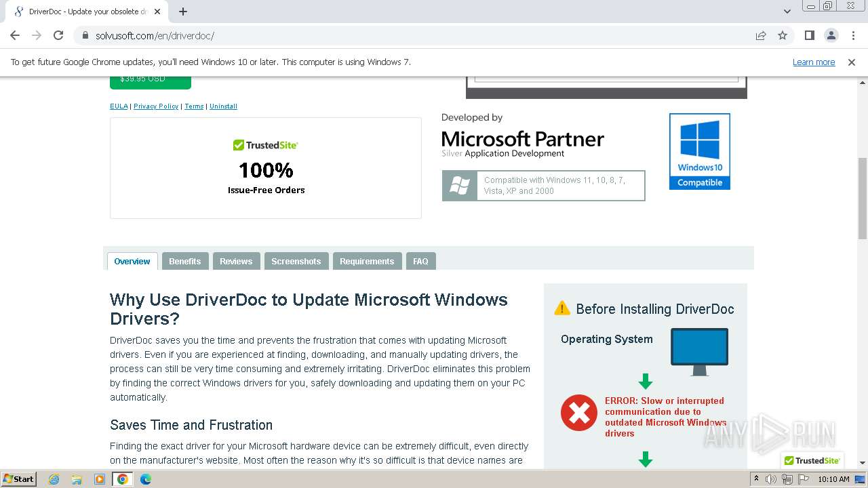Click the 'Saves Time and Frustration' heading
868x488 pixels.
coord(191,425)
